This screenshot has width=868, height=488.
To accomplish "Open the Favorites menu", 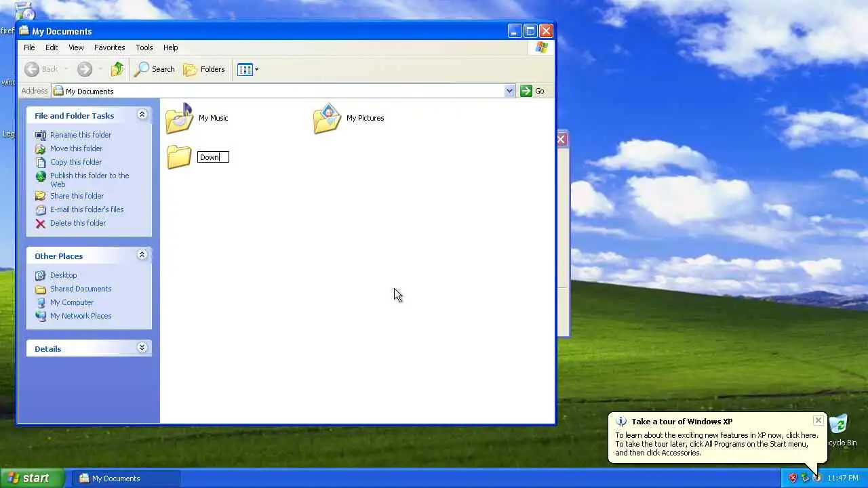I will (x=109, y=47).
